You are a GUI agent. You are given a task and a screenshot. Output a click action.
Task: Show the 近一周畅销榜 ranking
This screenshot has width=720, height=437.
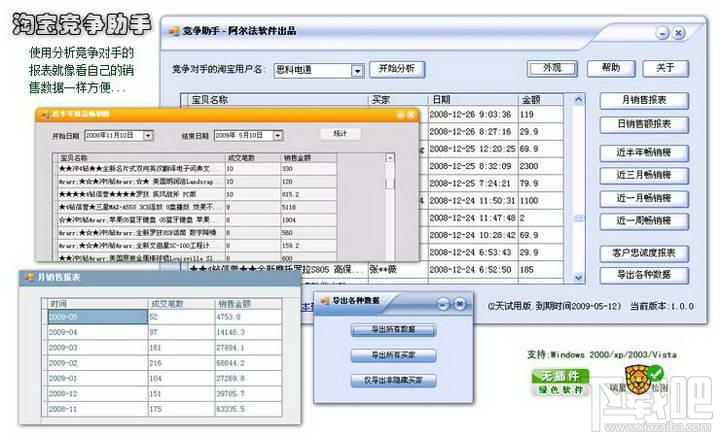(644, 221)
